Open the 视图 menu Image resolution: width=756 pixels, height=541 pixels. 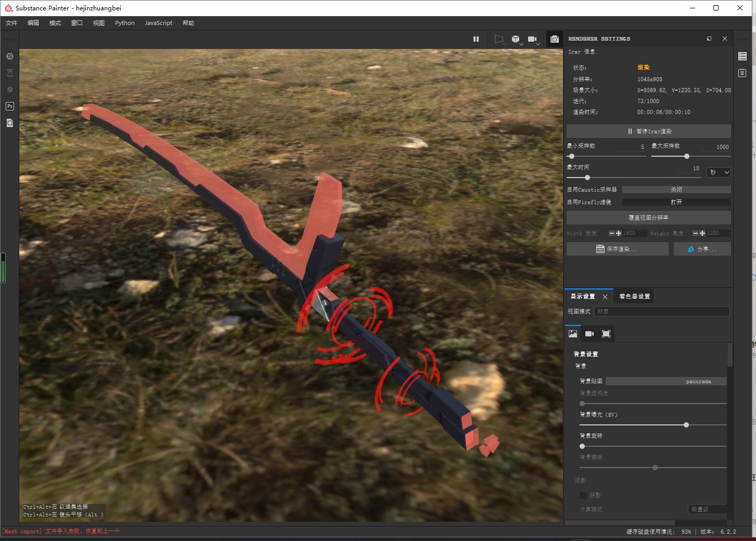click(99, 23)
